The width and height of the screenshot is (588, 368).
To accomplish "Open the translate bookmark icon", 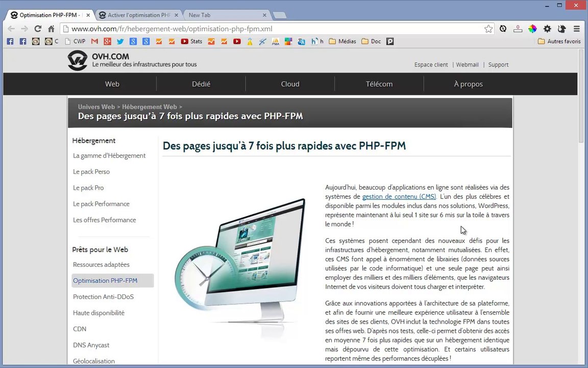I will (x=302, y=41).
